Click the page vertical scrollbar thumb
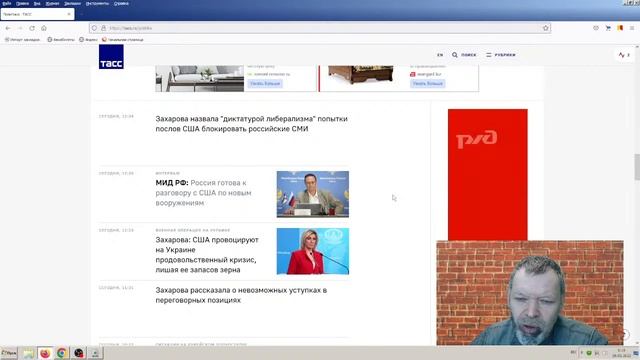This screenshot has height=360, width=640. (x=637, y=167)
